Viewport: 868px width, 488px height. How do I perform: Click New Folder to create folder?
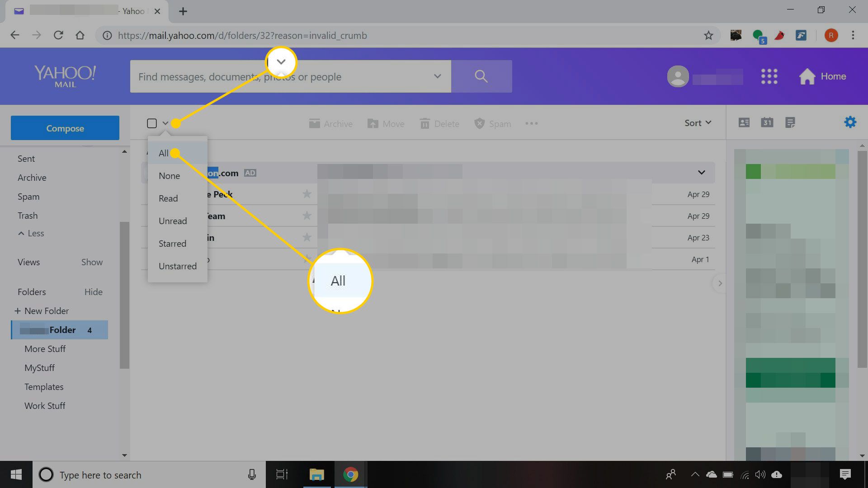click(x=42, y=310)
